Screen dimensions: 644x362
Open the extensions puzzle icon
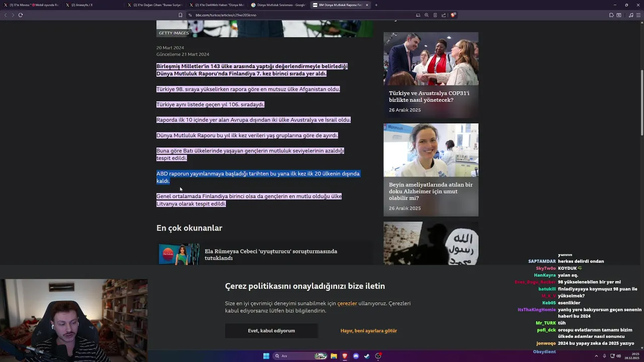click(x=611, y=15)
